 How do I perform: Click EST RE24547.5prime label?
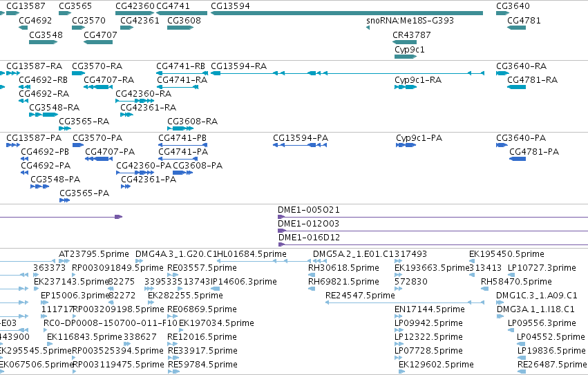[360, 296]
